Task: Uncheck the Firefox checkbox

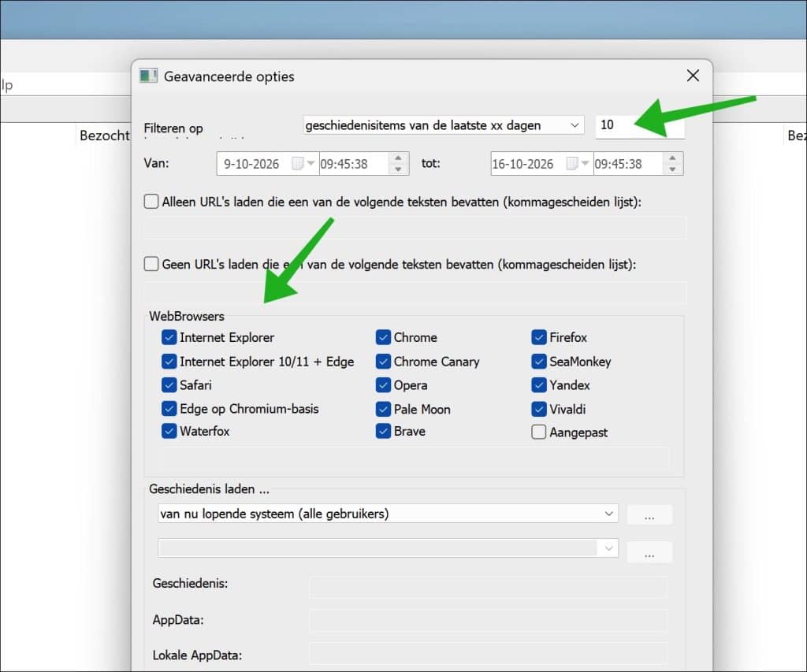Action: click(x=539, y=337)
